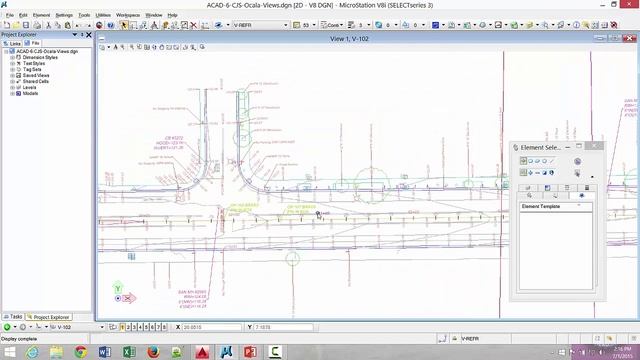Click the last red icon in the top toolbar

coord(614,25)
